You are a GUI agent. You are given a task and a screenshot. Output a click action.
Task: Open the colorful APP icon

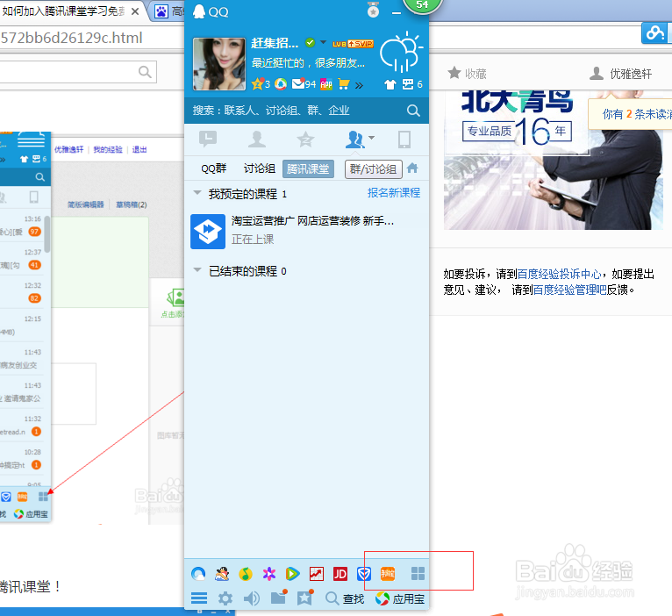(326, 84)
